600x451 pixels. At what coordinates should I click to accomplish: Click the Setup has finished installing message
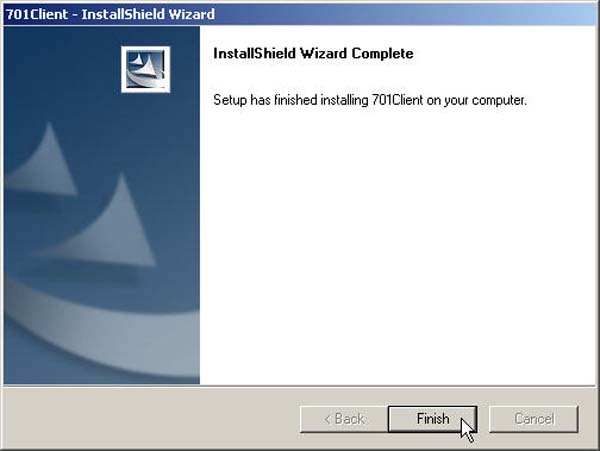370,100
